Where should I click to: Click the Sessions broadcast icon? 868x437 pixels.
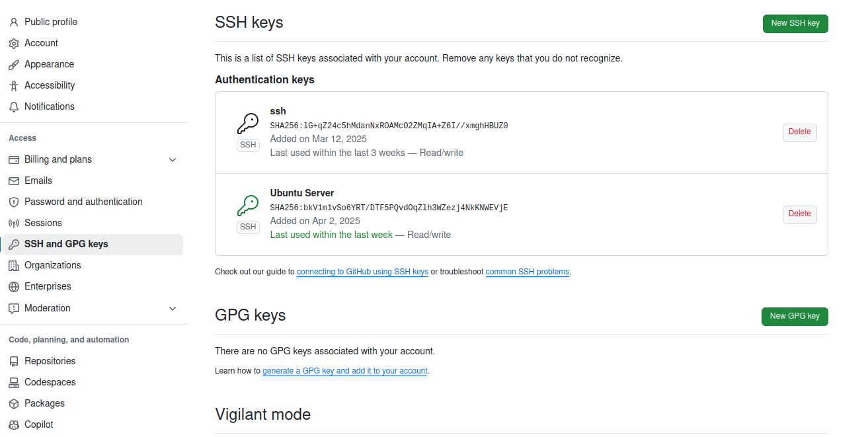(13, 223)
